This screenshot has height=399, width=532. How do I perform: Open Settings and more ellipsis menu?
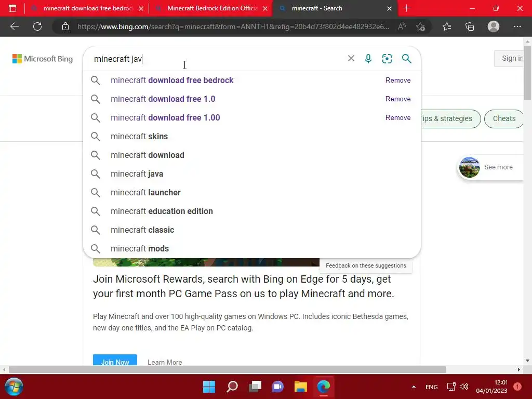click(x=517, y=26)
